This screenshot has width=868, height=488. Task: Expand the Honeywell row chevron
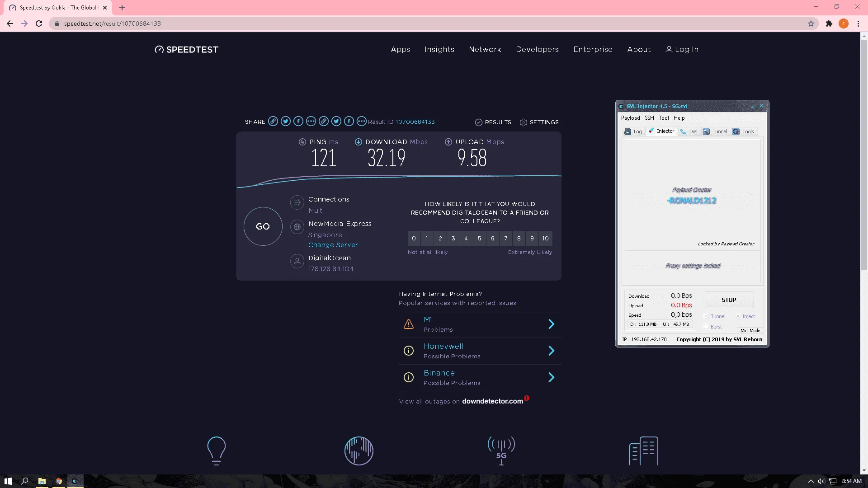click(552, 351)
